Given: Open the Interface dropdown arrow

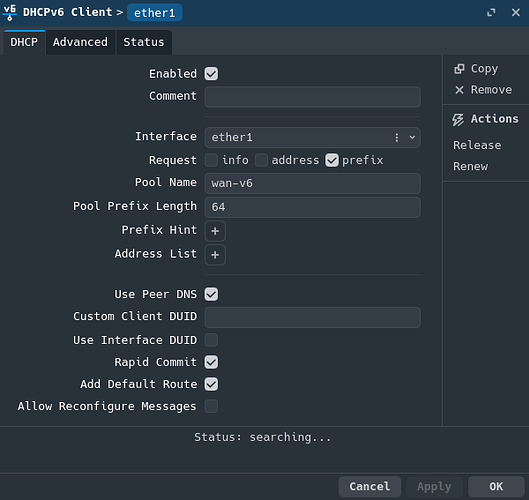Looking at the screenshot, I should (412, 137).
